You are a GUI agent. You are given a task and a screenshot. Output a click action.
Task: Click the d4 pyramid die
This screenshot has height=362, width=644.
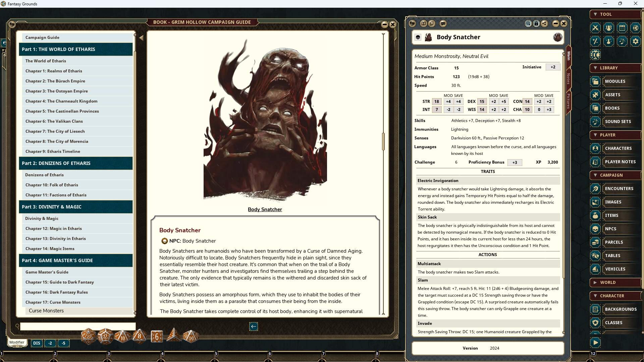[174, 335]
